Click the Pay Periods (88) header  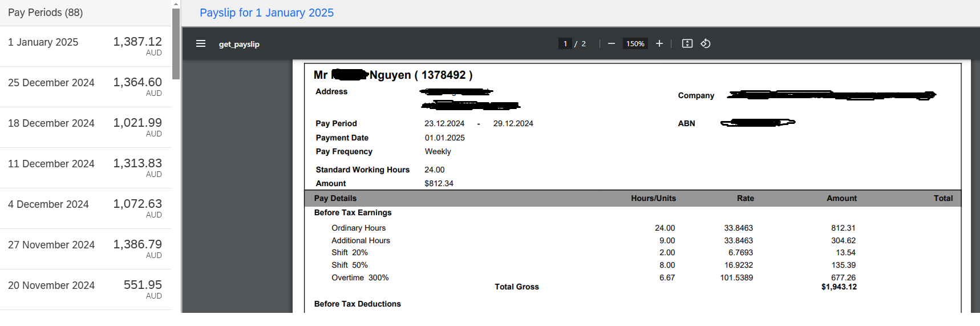[46, 13]
